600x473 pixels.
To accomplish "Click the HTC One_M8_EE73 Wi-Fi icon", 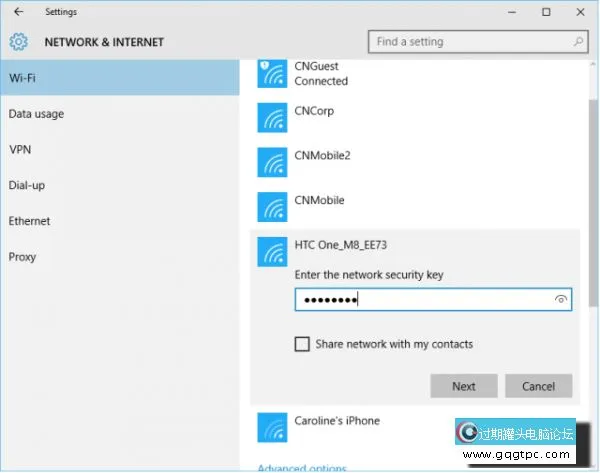I will pyautogui.click(x=271, y=252).
